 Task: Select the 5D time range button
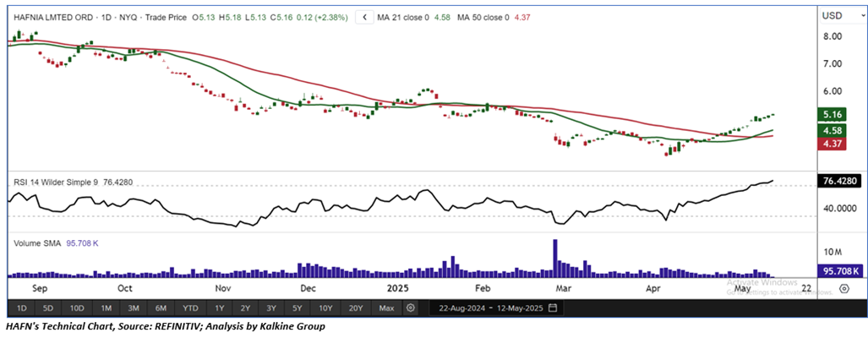pos(49,308)
